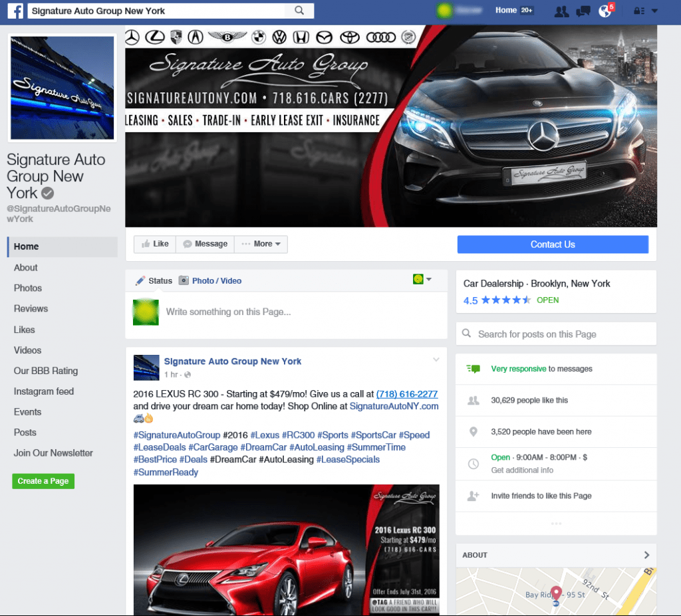Click the three-dot ellipsis below page info
681x616 pixels.
556,524
